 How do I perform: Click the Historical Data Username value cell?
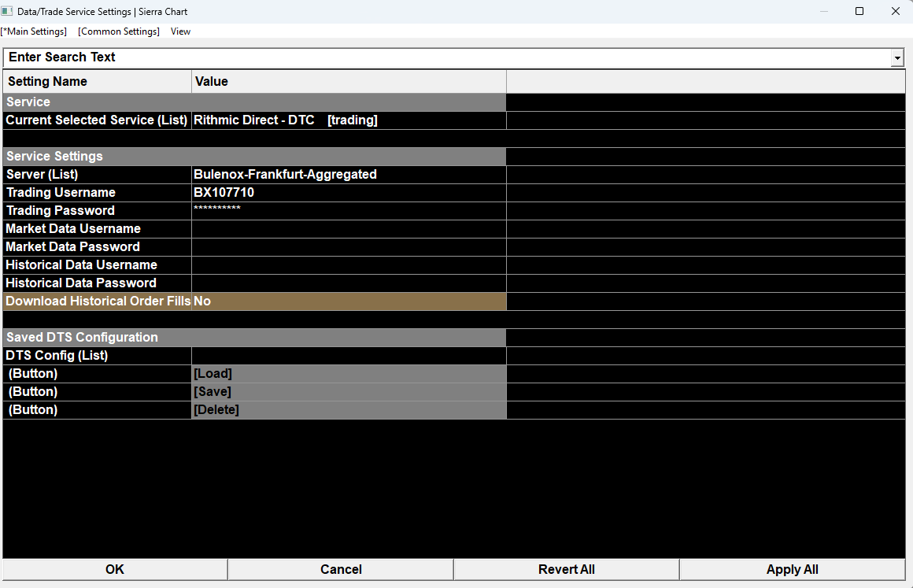[349, 265]
